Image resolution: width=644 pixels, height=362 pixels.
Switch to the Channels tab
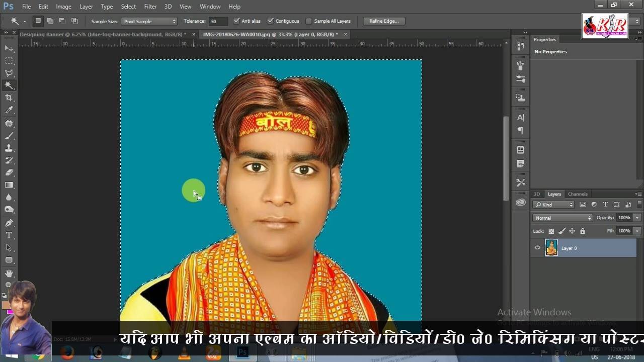(x=578, y=194)
